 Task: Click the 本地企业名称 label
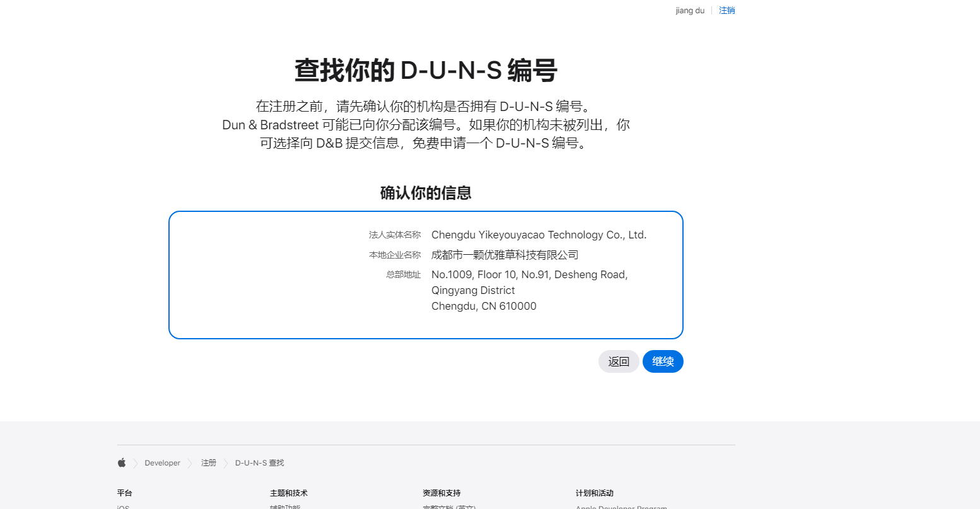(395, 255)
